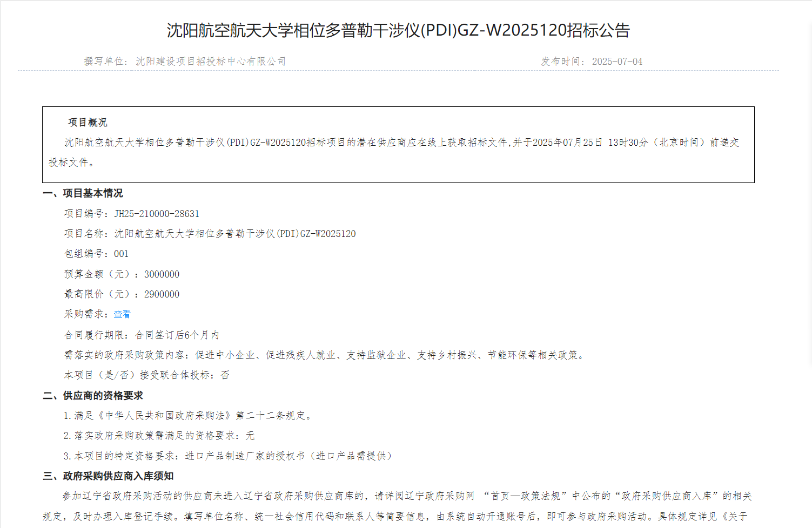
Task: Click the 合同履行期限 line
Action: pyautogui.click(x=142, y=335)
